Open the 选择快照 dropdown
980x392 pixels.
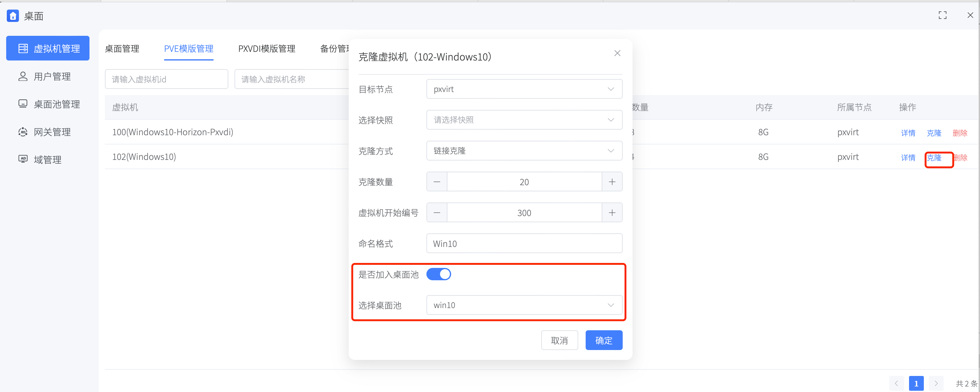click(x=524, y=120)
